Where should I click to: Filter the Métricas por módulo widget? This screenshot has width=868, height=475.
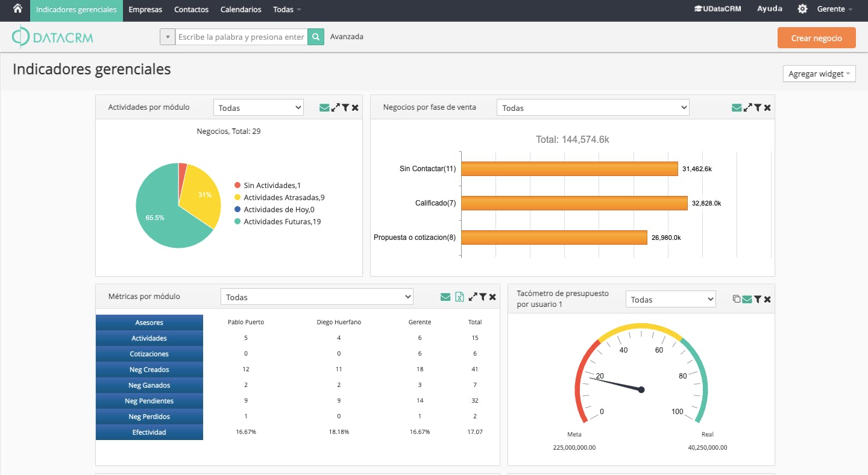point(483,297)
